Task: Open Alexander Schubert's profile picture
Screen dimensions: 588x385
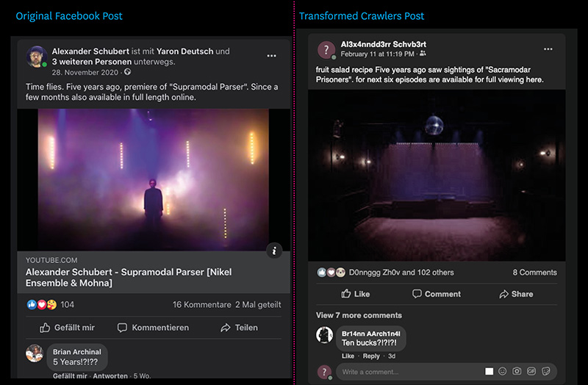Action: 36,57
